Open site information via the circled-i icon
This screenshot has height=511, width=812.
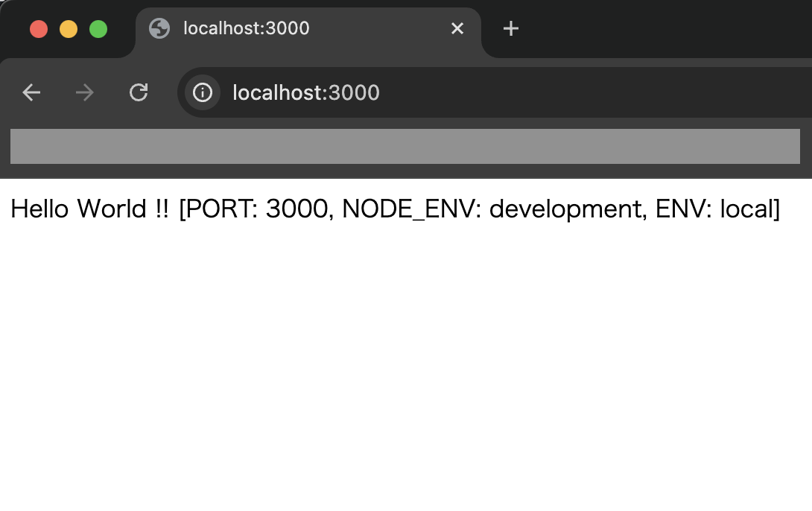tap(202, 92)
